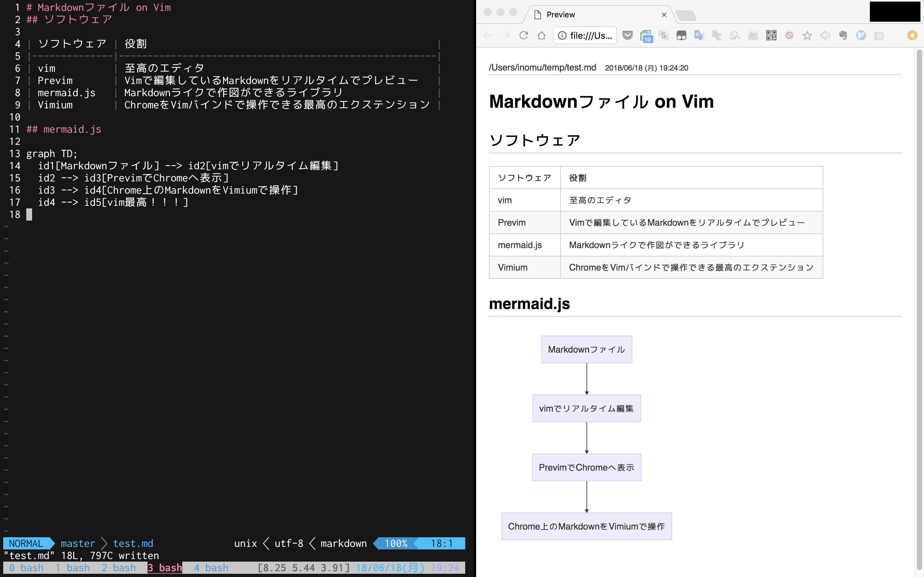
Task: Open the browser Home button
Action: coord(542,35)
